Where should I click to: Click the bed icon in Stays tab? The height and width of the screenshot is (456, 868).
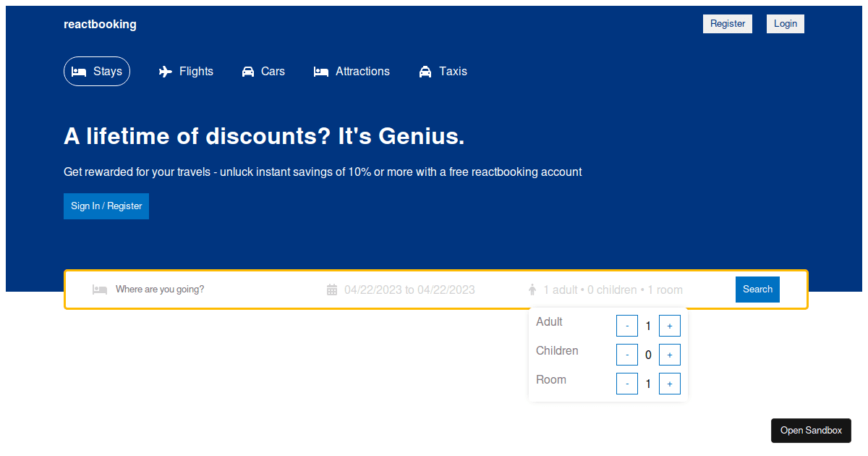point(79,72)
